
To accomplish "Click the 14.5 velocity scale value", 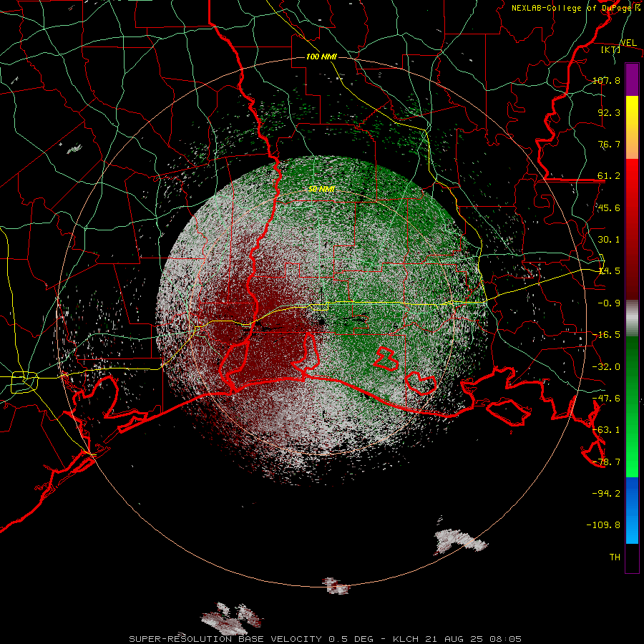I will click(x=609, y=271).
